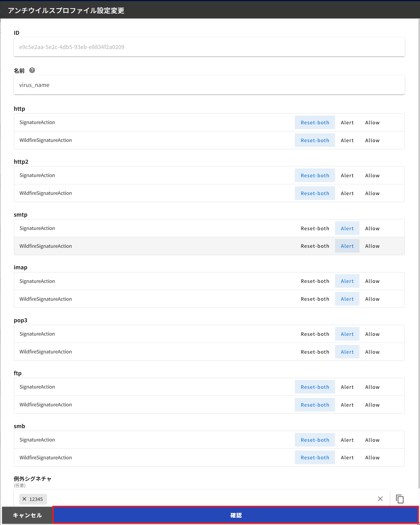Click the ID field
The width and height of the screenshot is (420, 525).
tap(209, 47)
